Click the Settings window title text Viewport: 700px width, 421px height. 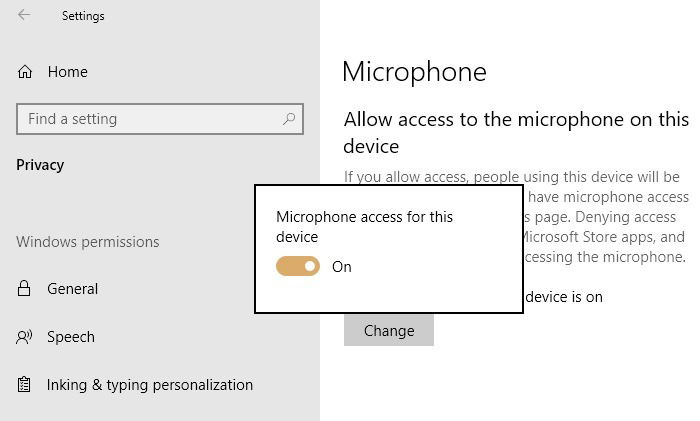tap(83, 16)
